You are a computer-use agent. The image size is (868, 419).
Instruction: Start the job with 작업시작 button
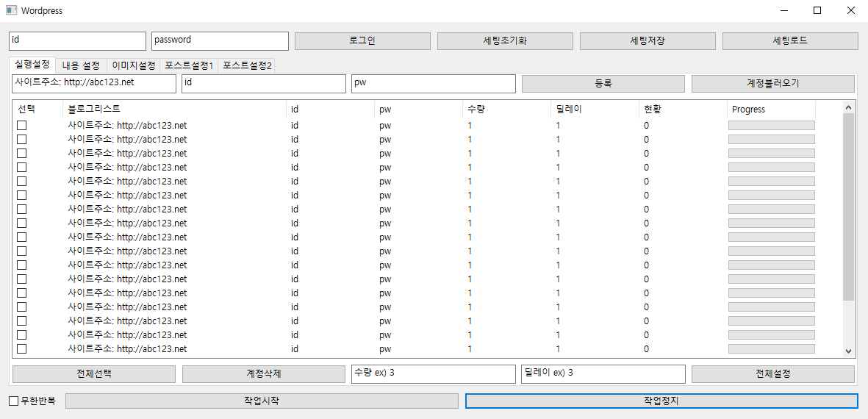[x=262, y=401]
